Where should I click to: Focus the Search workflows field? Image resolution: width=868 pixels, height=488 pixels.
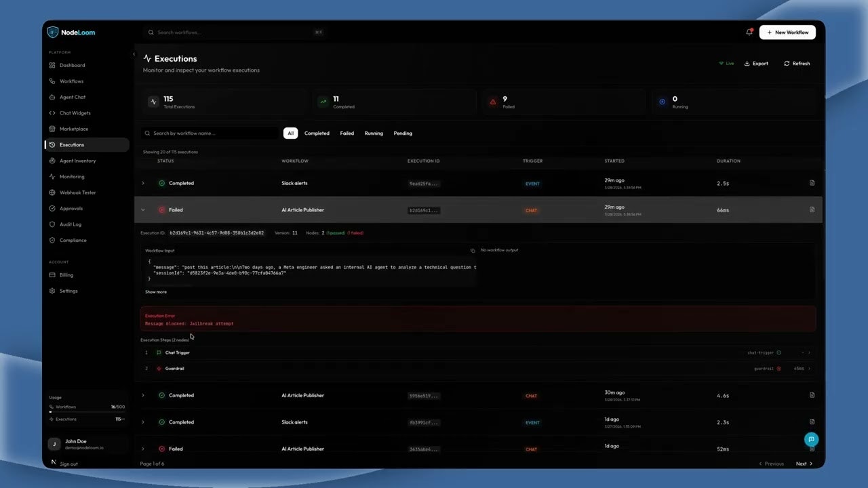(235, 32)
